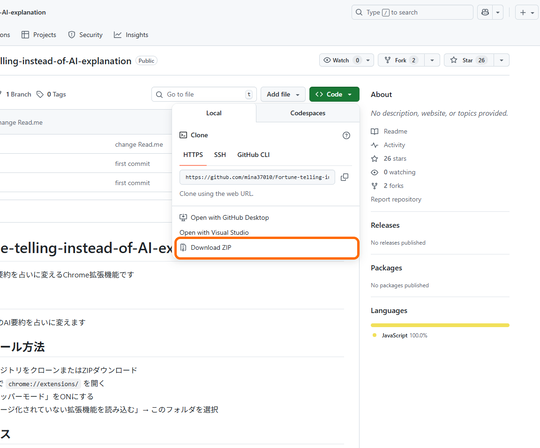Screen dimensions: 540x448
Task: View the 0 watching link
Action: point(393,172)
